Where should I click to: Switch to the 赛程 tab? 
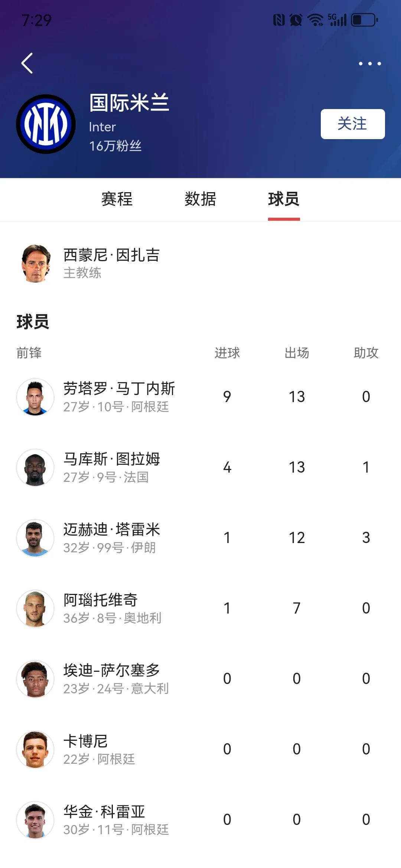pos(117,199)
